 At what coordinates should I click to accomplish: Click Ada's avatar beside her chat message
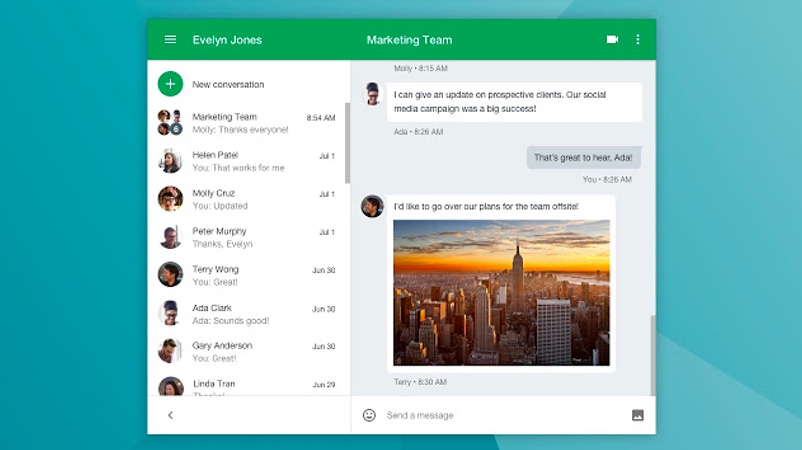(x=372, y=95)
